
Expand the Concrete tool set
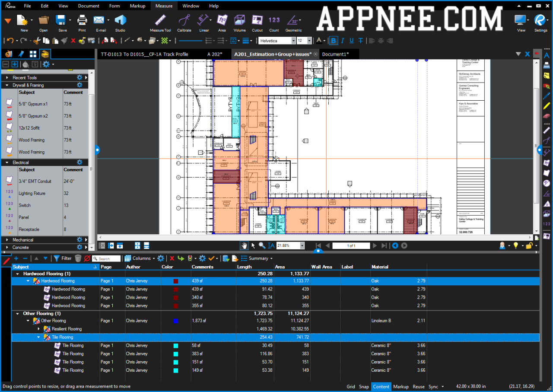click(8, 248)
